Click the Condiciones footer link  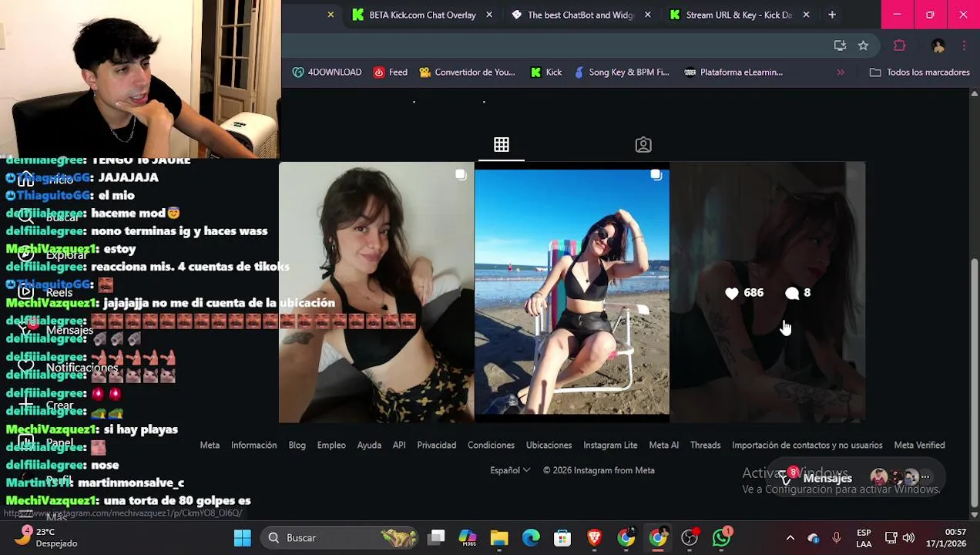491,446
